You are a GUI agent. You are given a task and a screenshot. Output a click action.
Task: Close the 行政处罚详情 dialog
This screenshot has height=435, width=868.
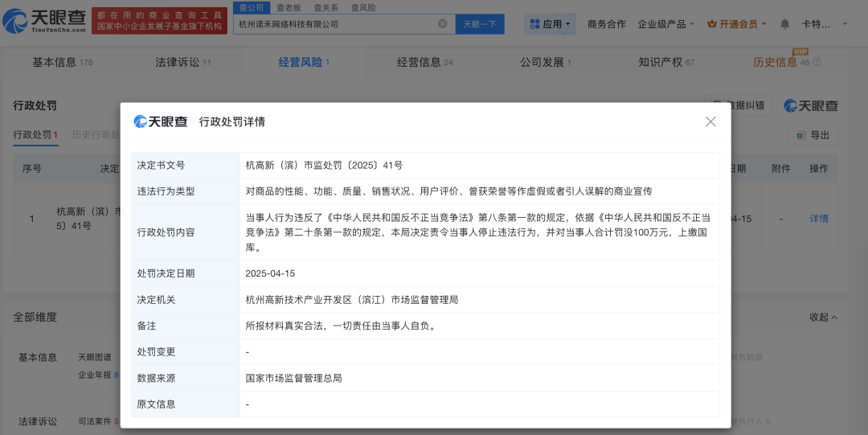tap(710, 121)
